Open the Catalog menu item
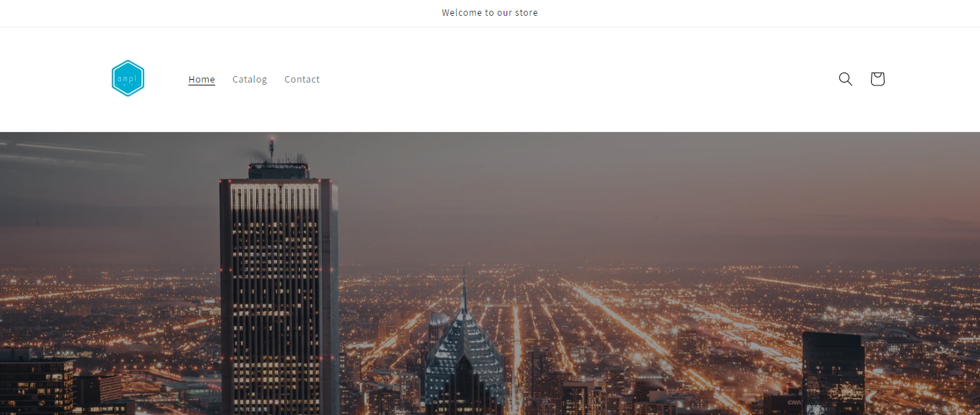Viewport: 980px width, 415px height. pyautogui.click(x=250, y=79)
